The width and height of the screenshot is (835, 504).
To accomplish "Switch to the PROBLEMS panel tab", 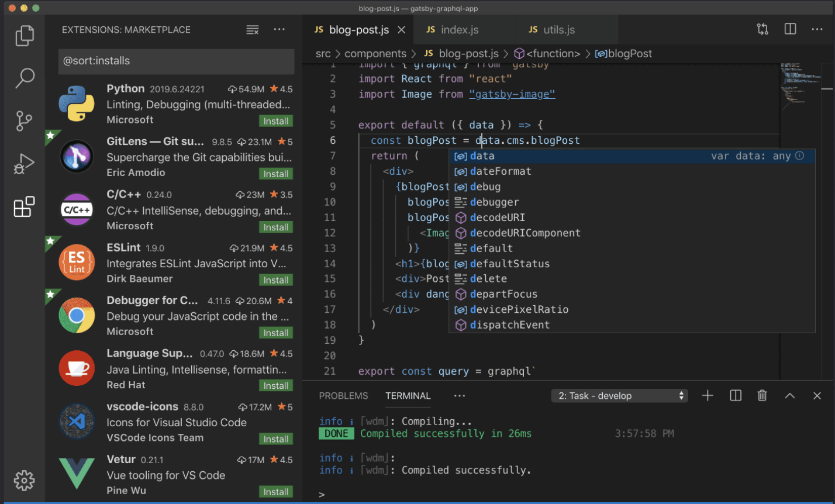I will click(343, 396).
